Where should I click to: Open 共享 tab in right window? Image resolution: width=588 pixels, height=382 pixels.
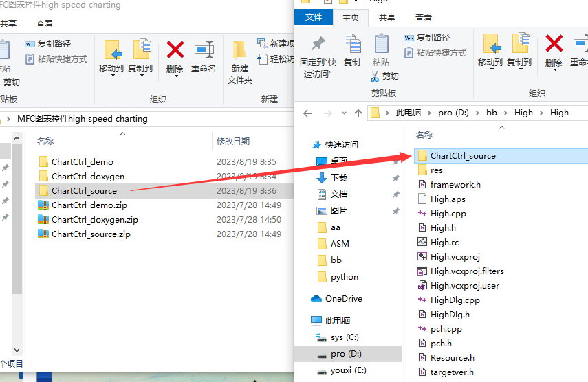point(387,18)
